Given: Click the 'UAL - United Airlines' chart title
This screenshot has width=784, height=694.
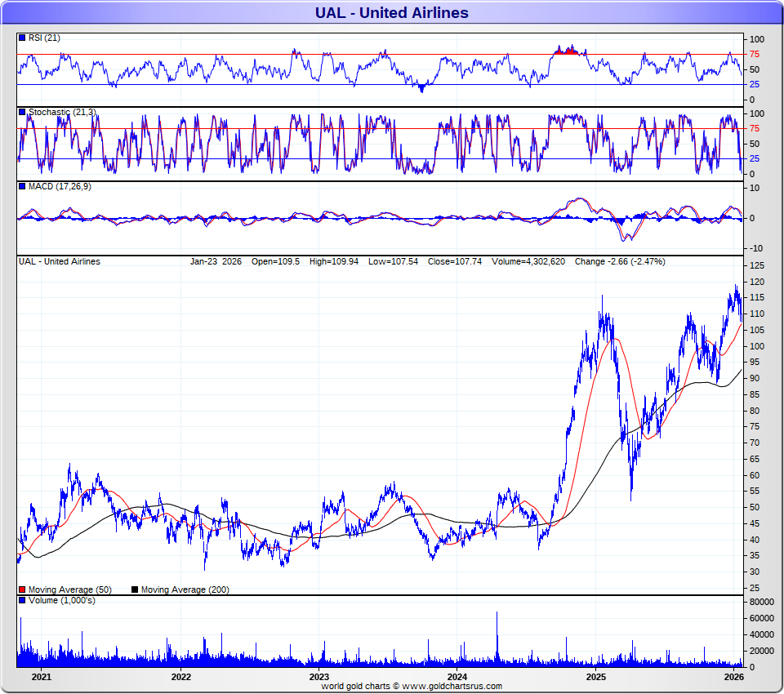Looking at the screenshot, I should (x=391, y=12).
